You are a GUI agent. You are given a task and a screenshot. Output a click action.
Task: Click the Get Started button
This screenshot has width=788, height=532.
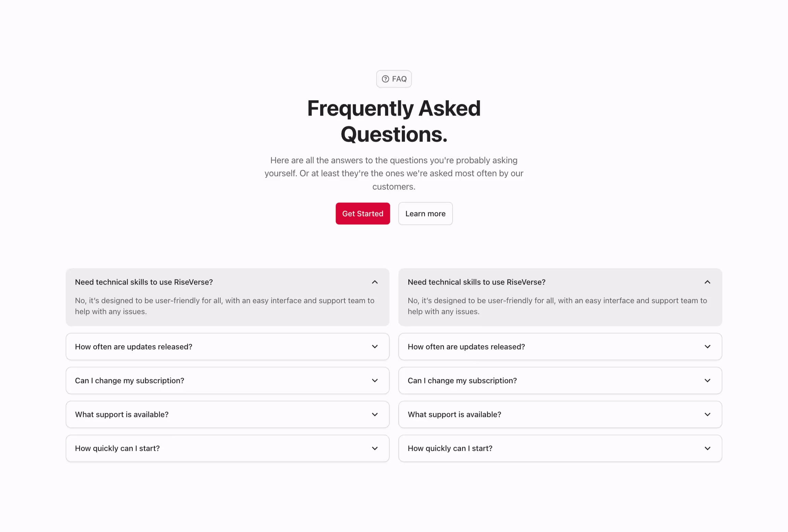click(363, 213)
